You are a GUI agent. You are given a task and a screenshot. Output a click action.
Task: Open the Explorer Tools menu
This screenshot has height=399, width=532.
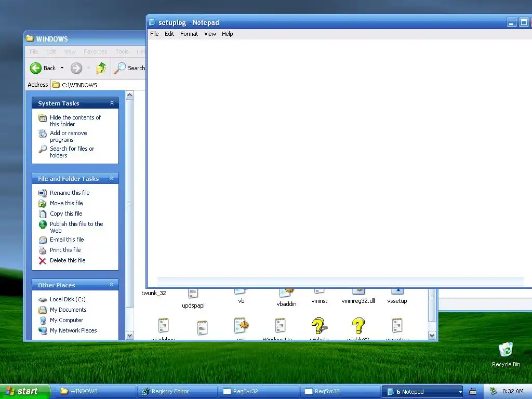(122, 51)
